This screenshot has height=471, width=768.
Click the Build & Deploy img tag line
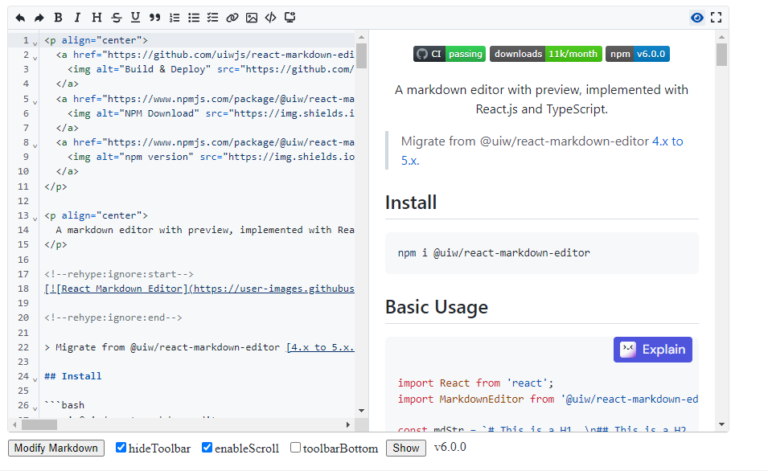(211, 70)
